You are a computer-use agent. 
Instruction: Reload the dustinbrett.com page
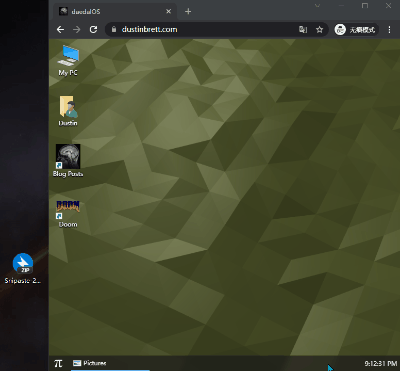point(93,30)
